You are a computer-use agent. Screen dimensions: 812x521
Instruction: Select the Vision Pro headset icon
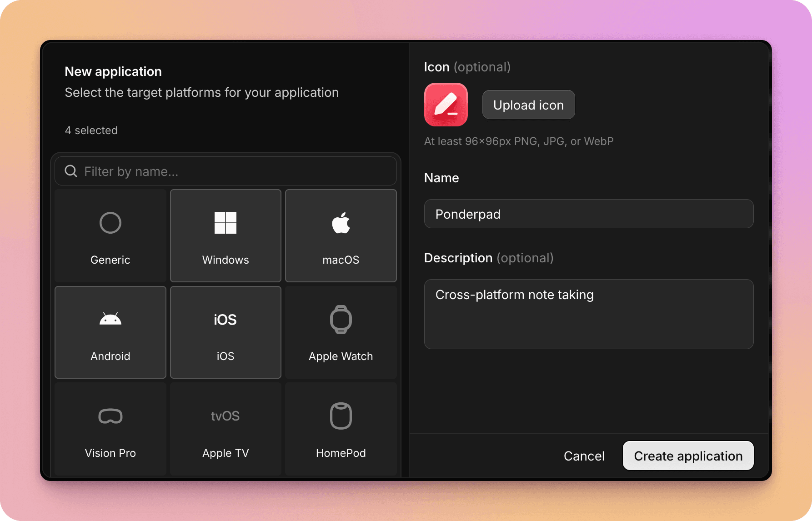coord(110,416)
